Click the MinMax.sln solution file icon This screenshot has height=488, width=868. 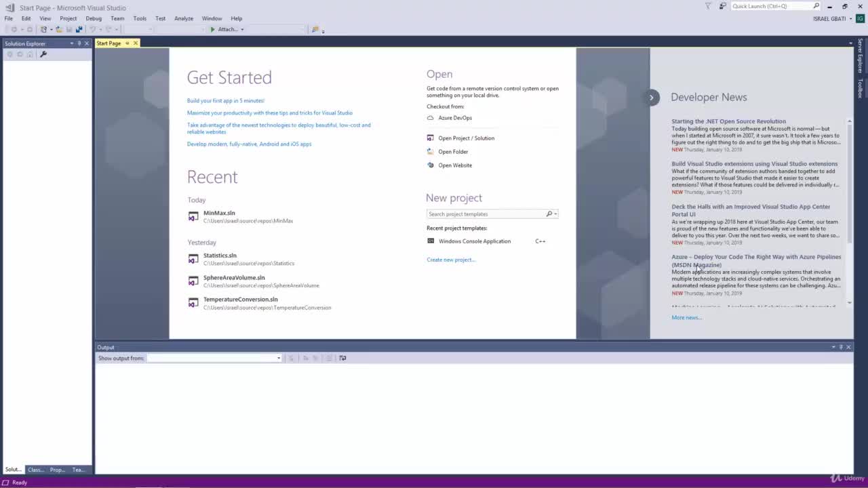pos(193,217)
